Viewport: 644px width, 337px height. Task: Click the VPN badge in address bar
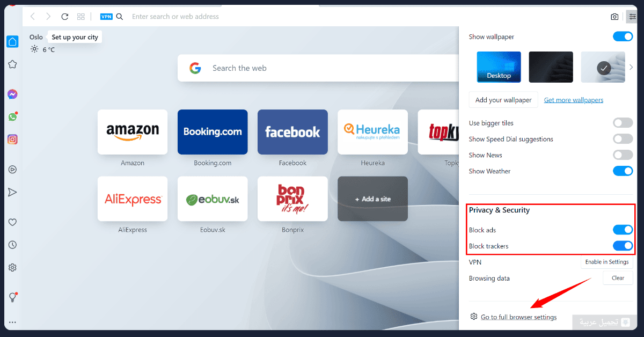click(106, 17)
